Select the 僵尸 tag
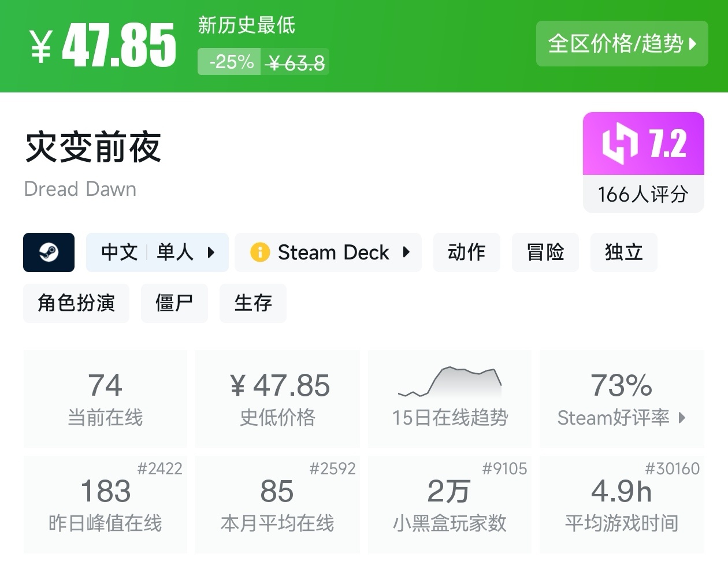728x561 pixels. [x=174, y=303]
